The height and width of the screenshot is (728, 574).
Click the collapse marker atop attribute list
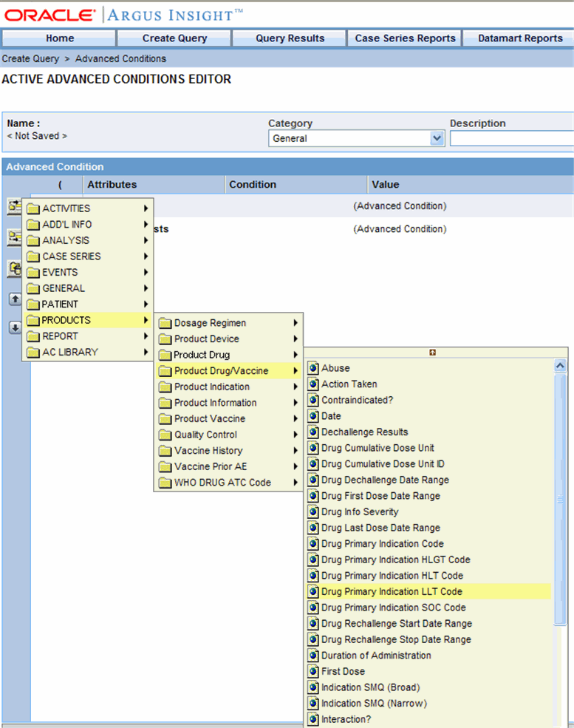[x=432, y=353]
